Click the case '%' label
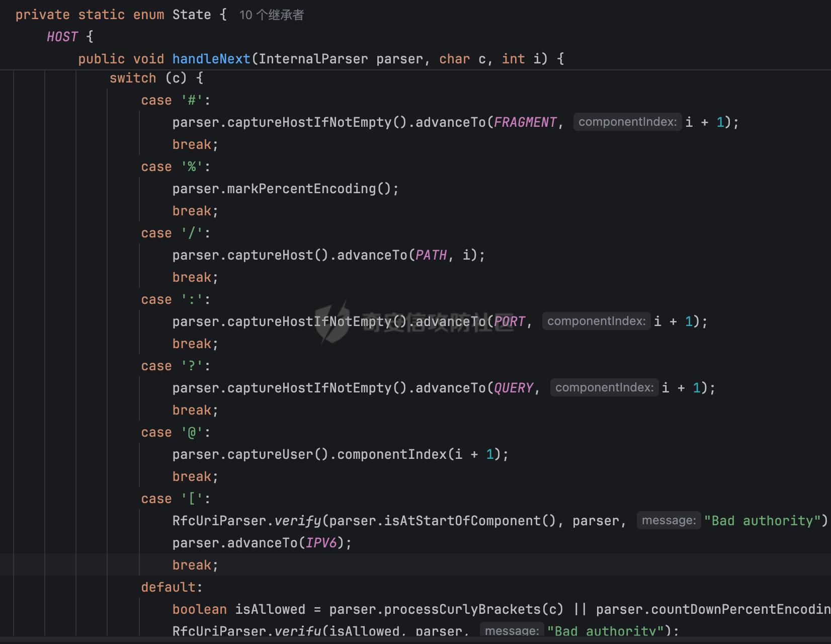The image size is (831, 644). point(176,167)
